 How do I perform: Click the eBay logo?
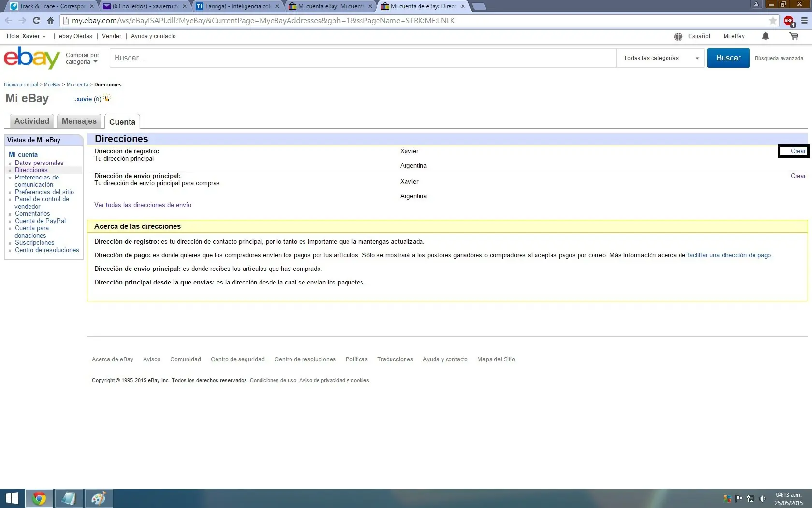[32, 58]
